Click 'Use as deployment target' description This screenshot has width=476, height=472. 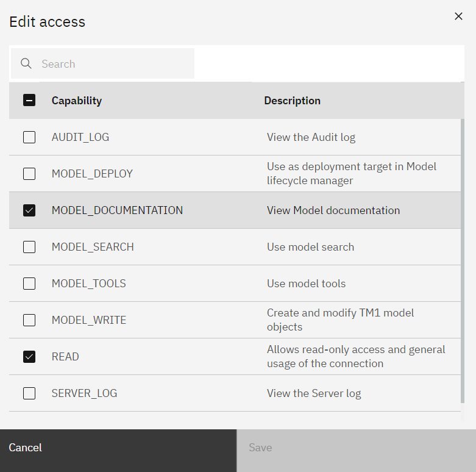point(352,173)
